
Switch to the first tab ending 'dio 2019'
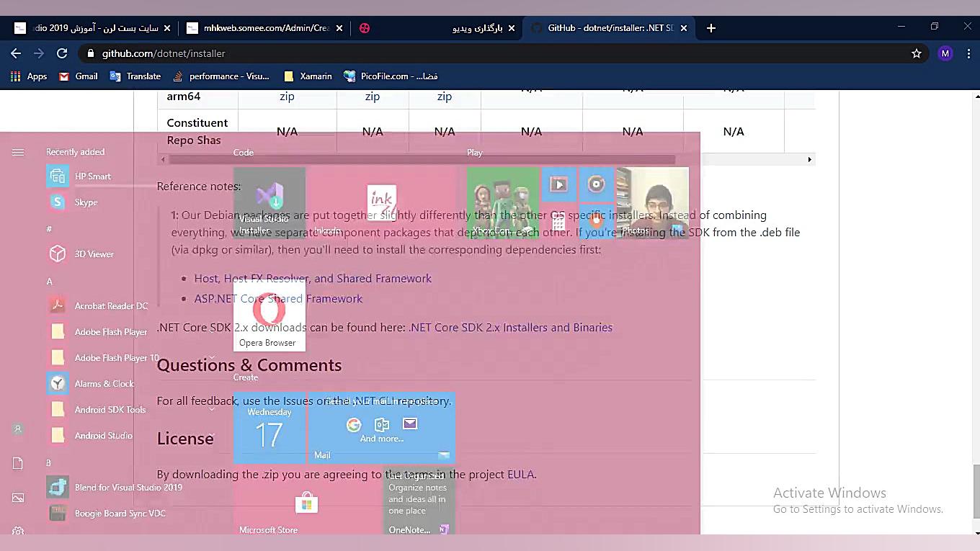coord(94,28)
